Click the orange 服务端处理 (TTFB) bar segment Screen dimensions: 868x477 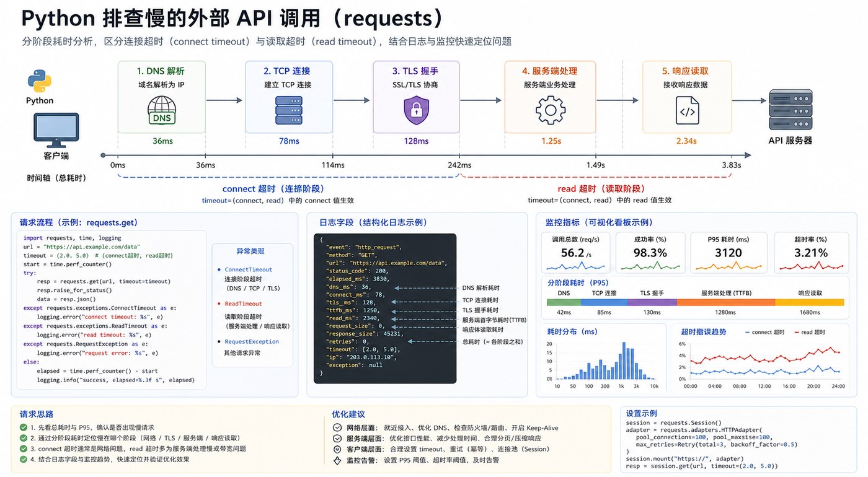click(726, 302)
